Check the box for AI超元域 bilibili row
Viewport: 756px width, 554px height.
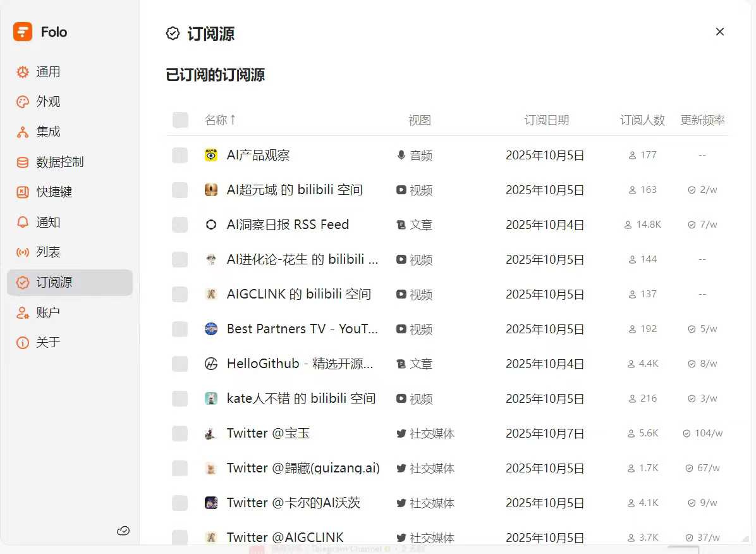pyautogui.click(x=180, y=190)
